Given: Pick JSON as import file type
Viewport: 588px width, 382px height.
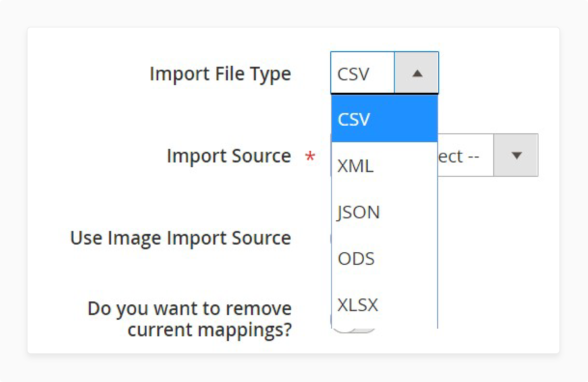Looking at the screenshot, I should 384,212.
